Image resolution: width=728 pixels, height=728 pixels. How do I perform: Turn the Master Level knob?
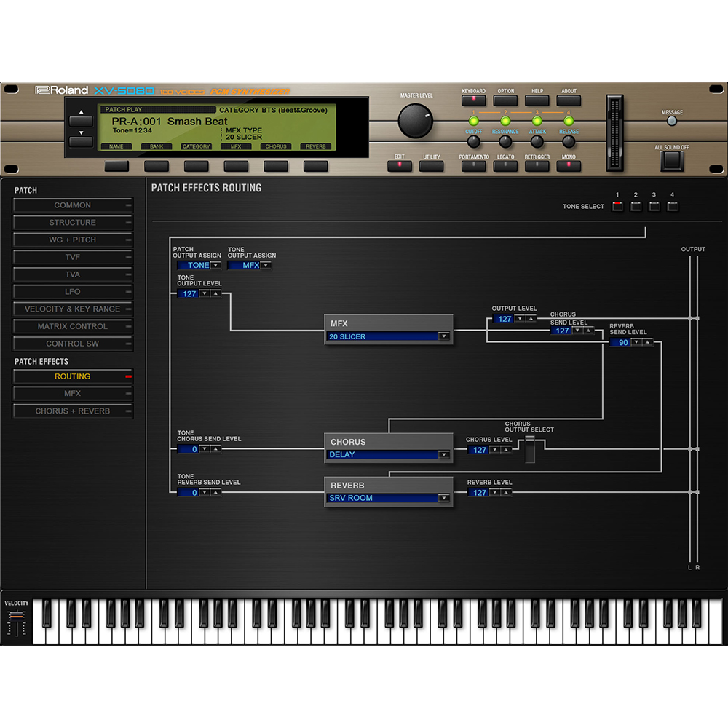click(x=415, y=121)
